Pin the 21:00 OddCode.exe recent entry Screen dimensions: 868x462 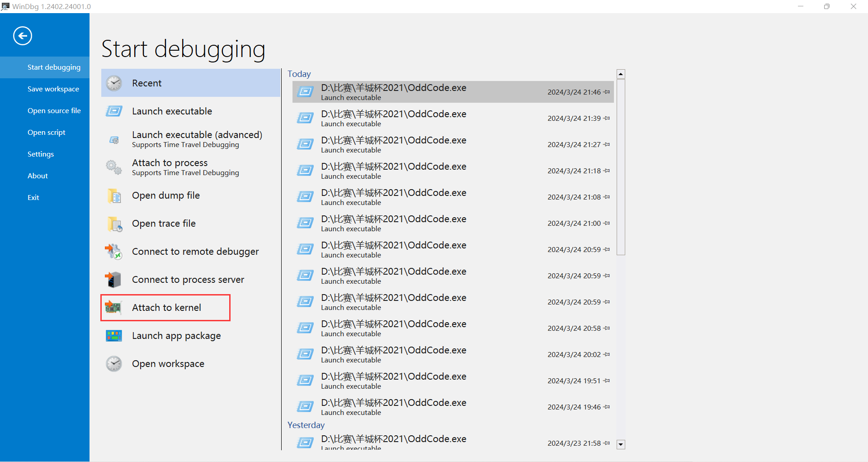(607, 223)
